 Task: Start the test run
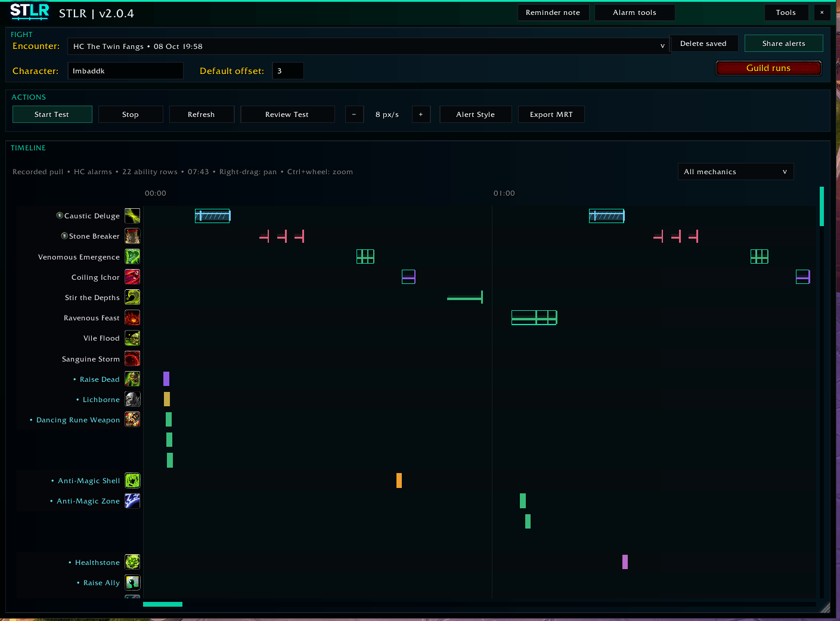[x=52, y=115]
